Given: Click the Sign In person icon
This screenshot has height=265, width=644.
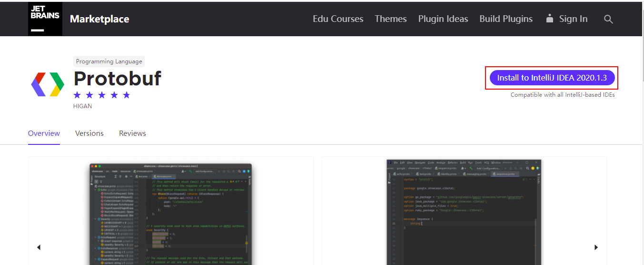Looking at the screenshot, I should (550, 19).
